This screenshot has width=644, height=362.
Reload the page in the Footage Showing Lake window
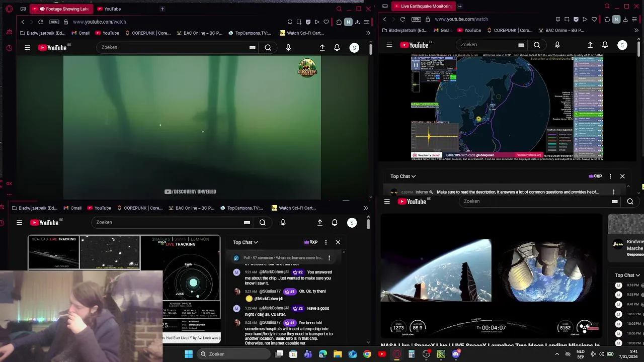(x=41, y=22)
